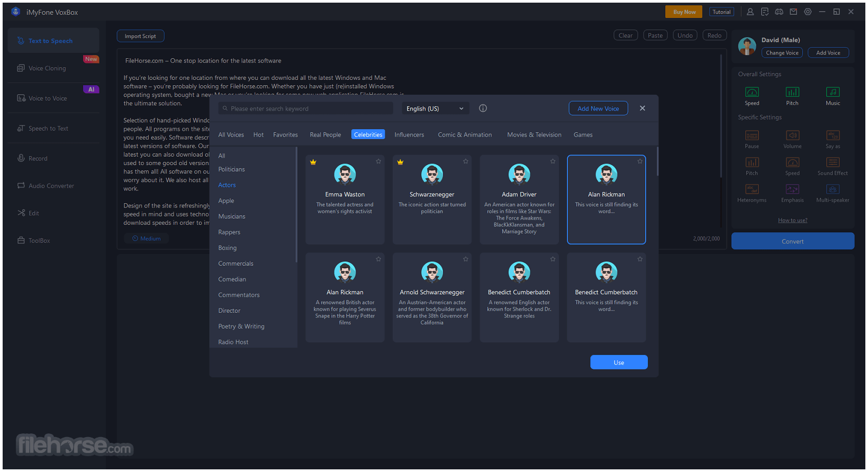Image resolution: width=868 pixels, height=472 pixels.
Task: Select the Emphasis setting
Action: point(792,193)
